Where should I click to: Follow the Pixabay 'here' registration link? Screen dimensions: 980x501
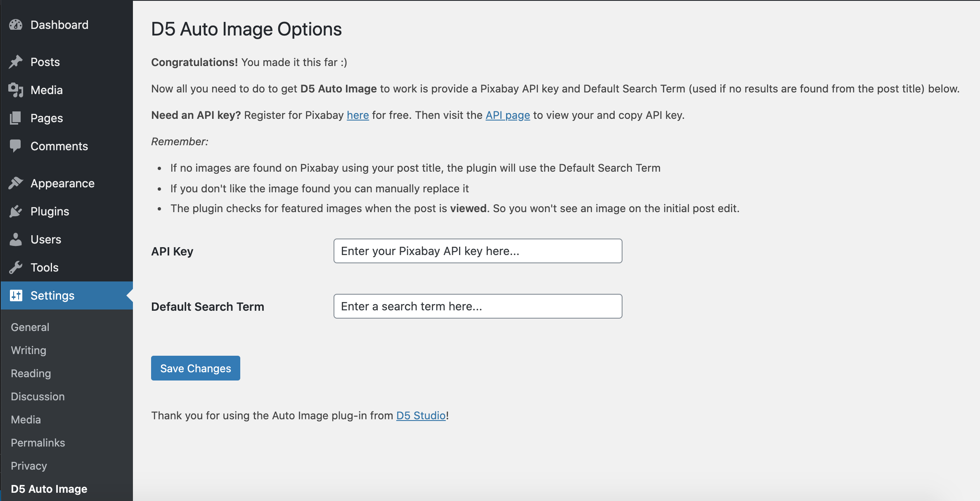(x=358, y=115)
